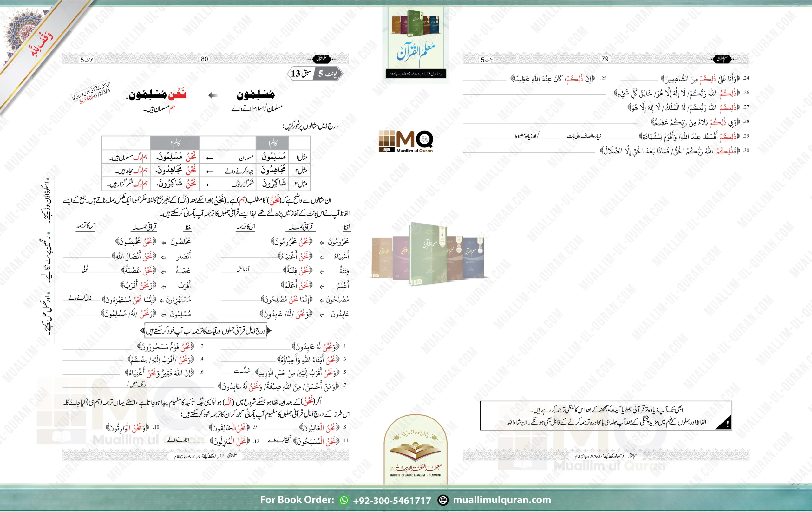Click the 'For Book Order:' text
This screenshot has height=512, width=812.
[x=297, y=500]
